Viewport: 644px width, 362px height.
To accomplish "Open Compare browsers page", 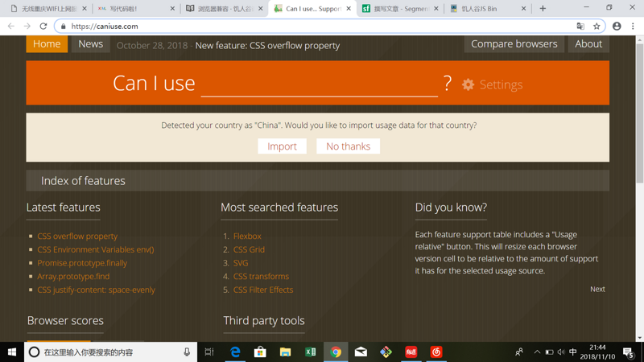I will (x=514, y=44).
